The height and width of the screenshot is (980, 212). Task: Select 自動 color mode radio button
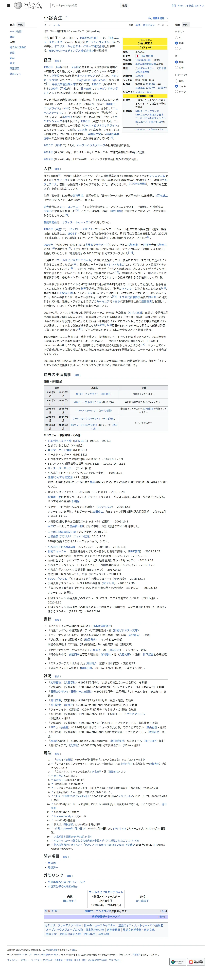click(177, 81)
